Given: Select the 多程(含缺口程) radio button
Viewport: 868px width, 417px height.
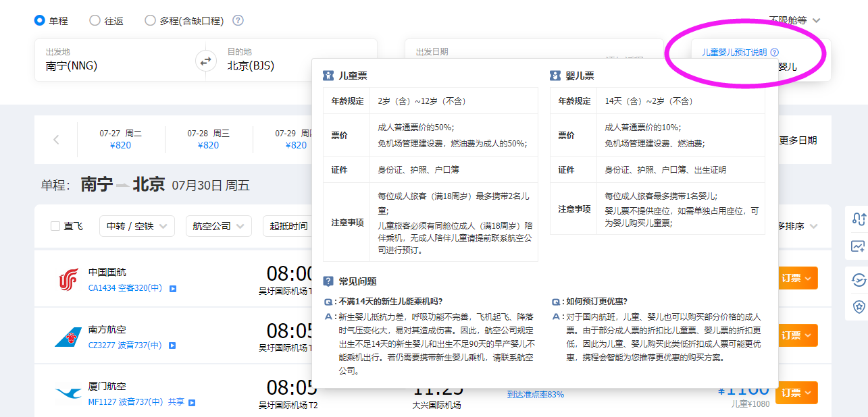Looking at the screenshot, I should pos(151,20).
